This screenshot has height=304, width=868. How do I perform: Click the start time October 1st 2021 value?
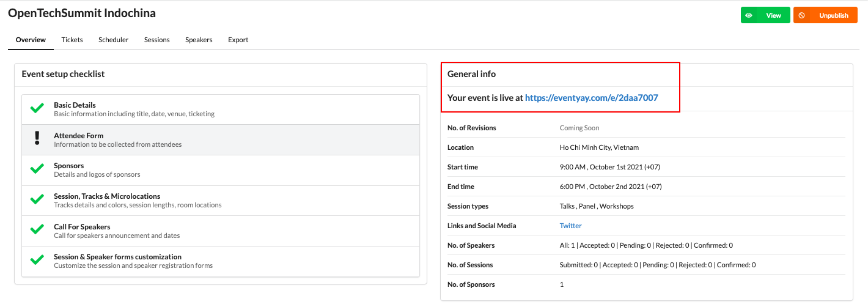point(610,167)
